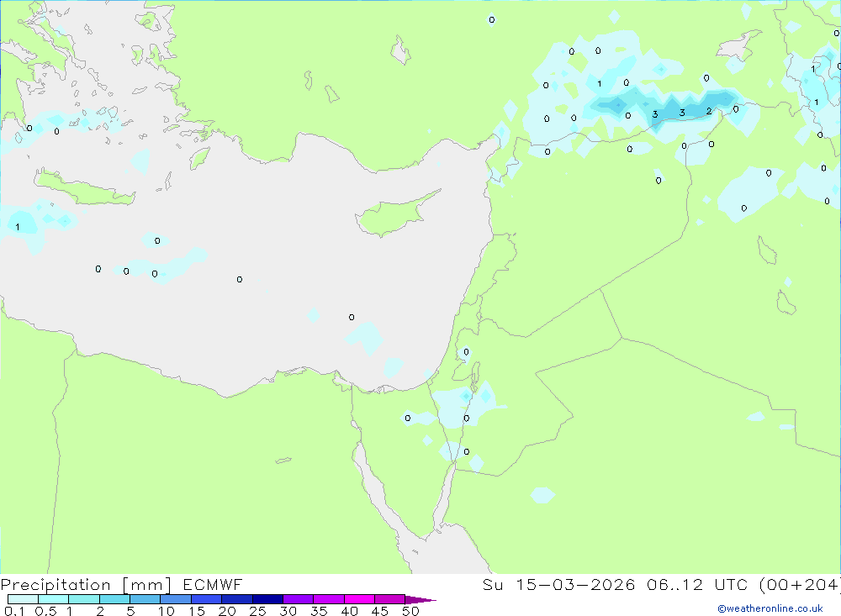The height and width of the screenshot is (616, 841).
Task: Click the "06..12 UTC" time range text
Action: pos(697,584)
